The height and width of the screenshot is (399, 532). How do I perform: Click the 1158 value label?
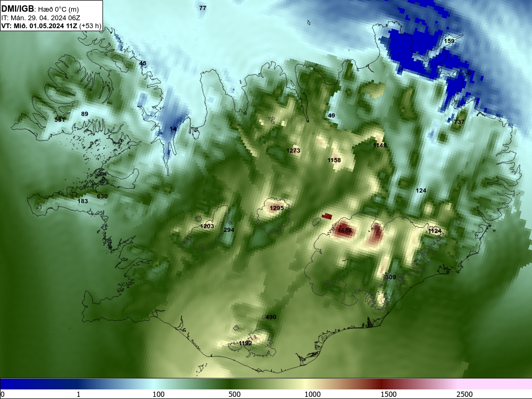click(x=334, y=160)
